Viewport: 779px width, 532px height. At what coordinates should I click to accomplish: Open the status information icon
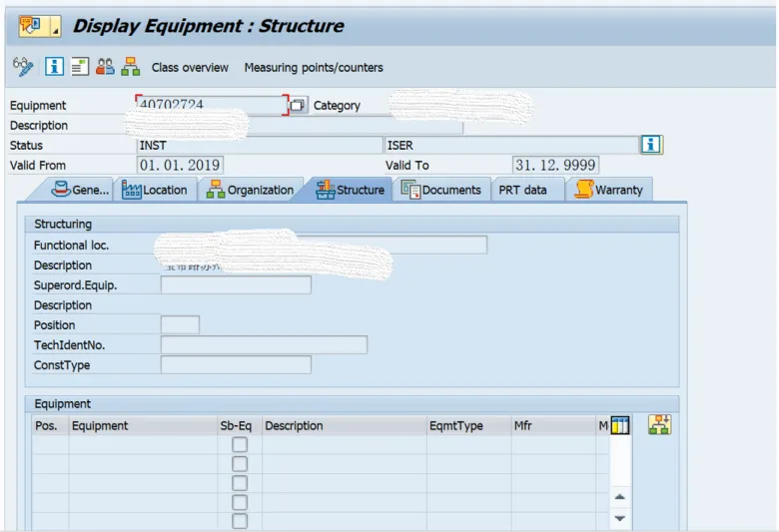651,145
